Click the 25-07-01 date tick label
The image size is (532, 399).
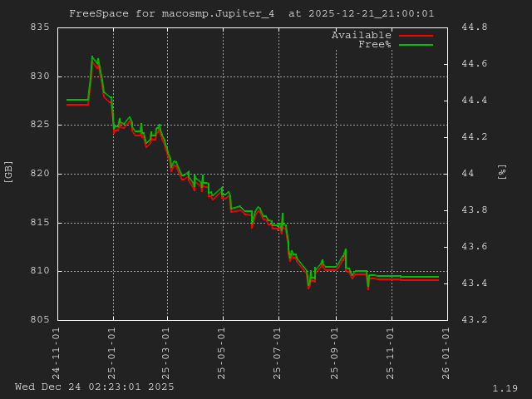pyautogui.click(x=279, y=352)
